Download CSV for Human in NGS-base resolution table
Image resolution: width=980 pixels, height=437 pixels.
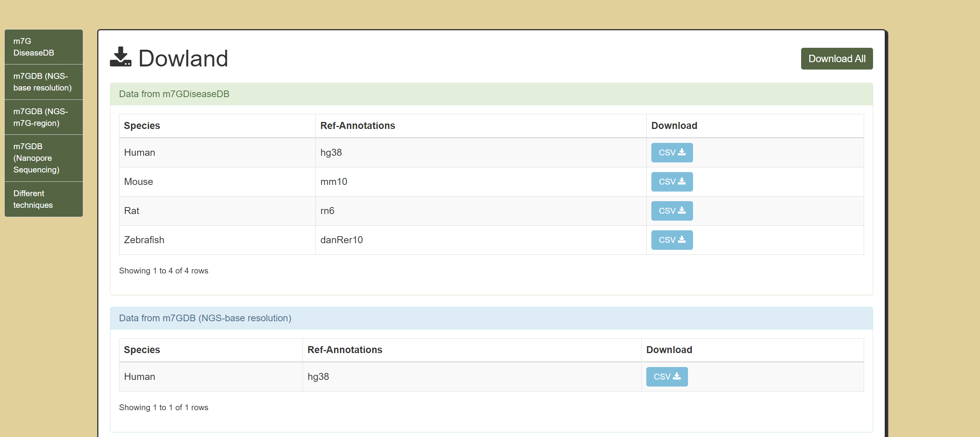pos(667,377)
